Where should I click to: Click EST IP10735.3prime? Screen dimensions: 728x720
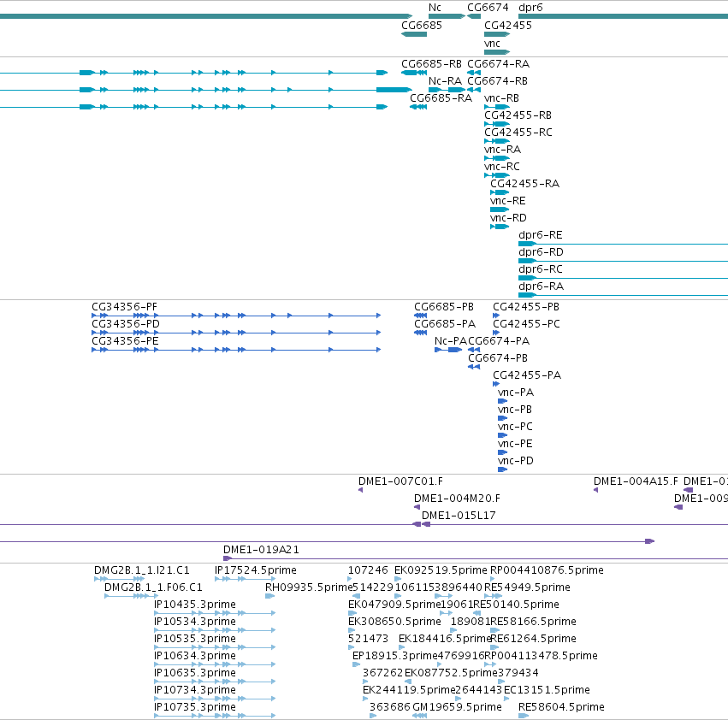click(x=195, y=707)
